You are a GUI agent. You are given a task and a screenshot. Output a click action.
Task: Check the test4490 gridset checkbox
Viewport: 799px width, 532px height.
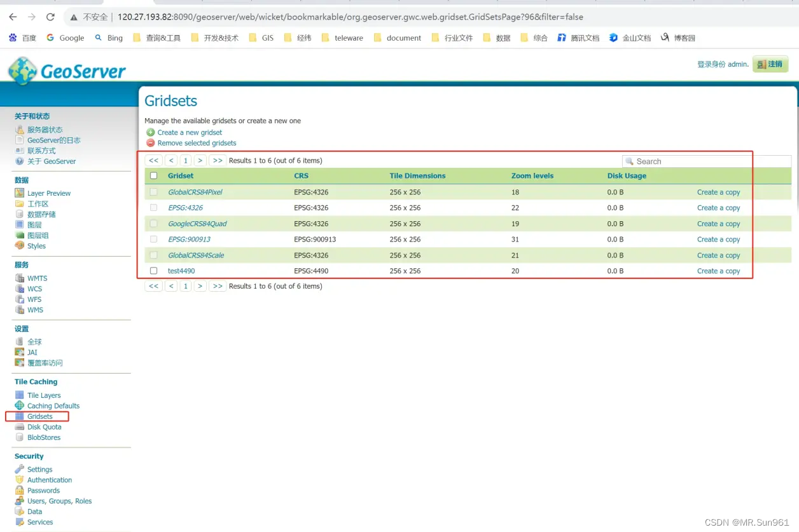pyautogui.click(x=153, y=271)
